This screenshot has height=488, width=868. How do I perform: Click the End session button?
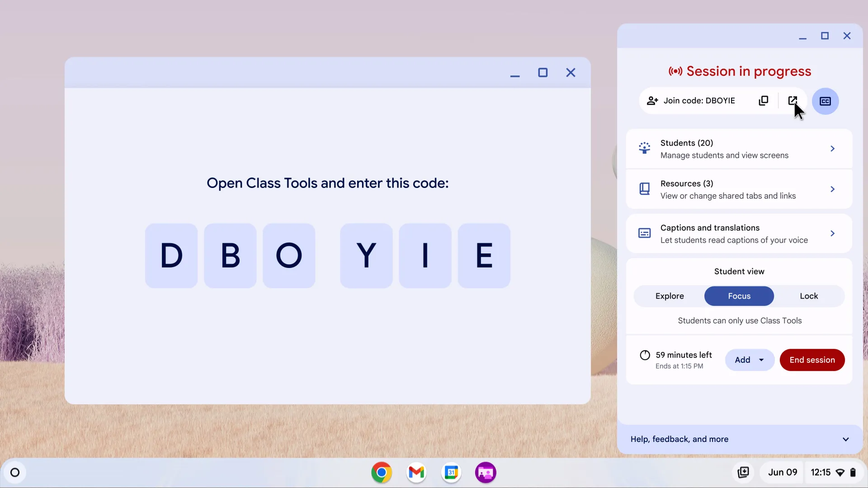click(812, 360)
